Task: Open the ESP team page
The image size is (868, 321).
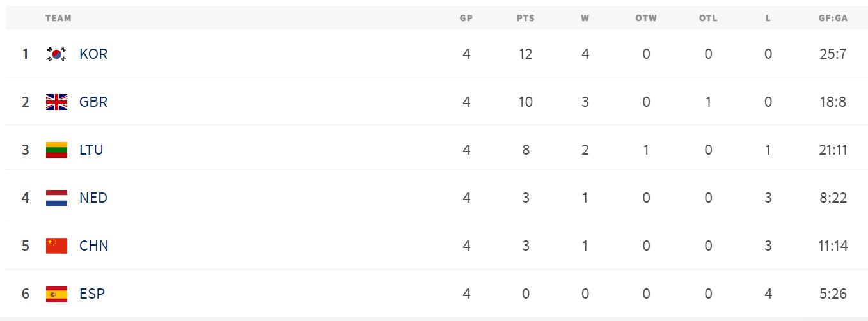Action: point(92,294)
